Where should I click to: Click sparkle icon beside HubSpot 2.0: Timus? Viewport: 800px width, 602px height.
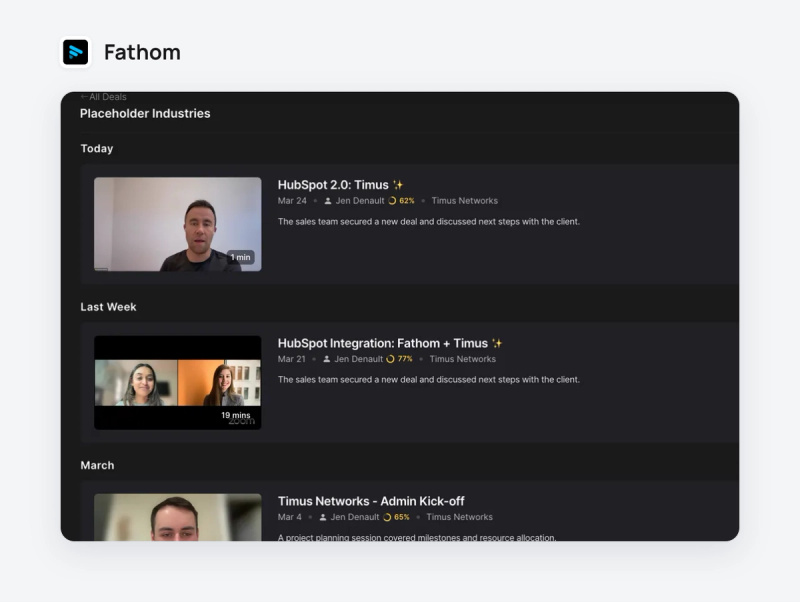(398, 185)
